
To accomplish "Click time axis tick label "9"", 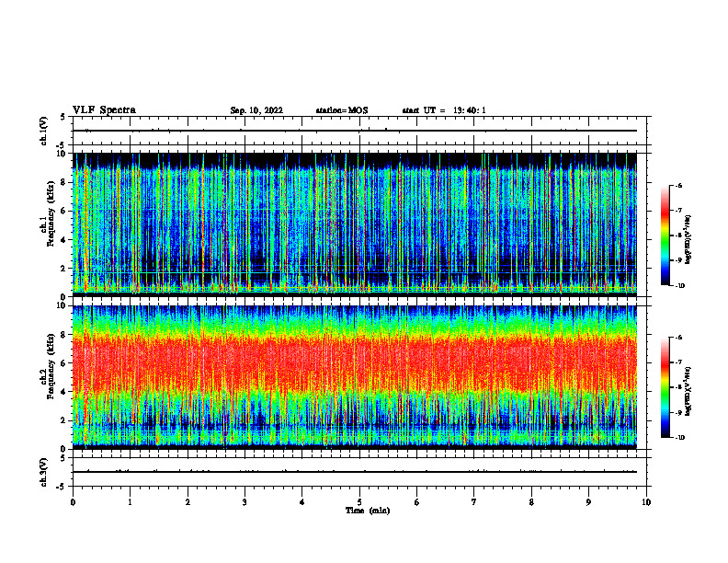I will [x=588, y=502].
